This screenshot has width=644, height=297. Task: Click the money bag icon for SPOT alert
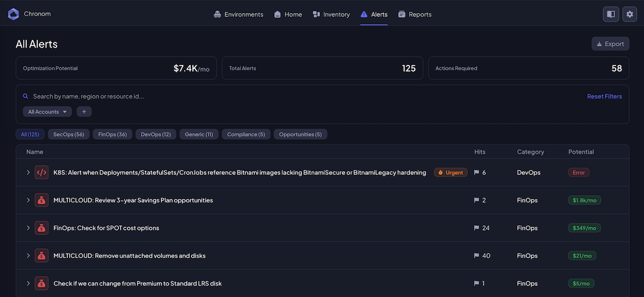[x=41, y=228]
